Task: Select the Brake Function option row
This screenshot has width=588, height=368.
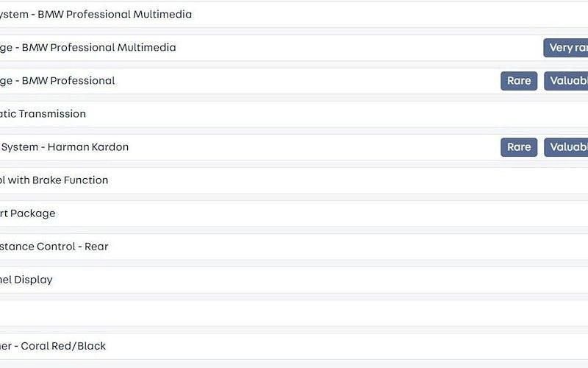Action: click(x=294, y=180)
